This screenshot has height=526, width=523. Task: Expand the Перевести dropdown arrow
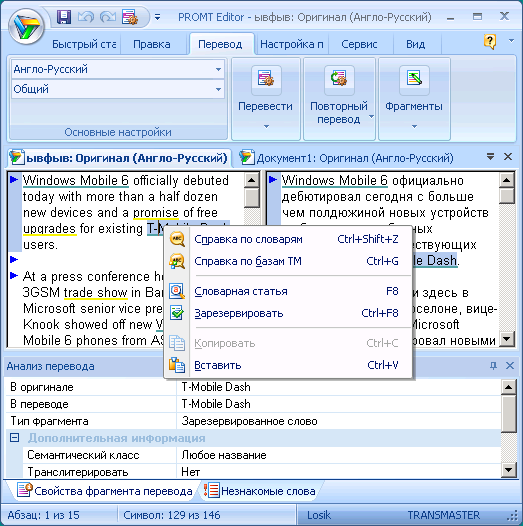tap(266, 126)
